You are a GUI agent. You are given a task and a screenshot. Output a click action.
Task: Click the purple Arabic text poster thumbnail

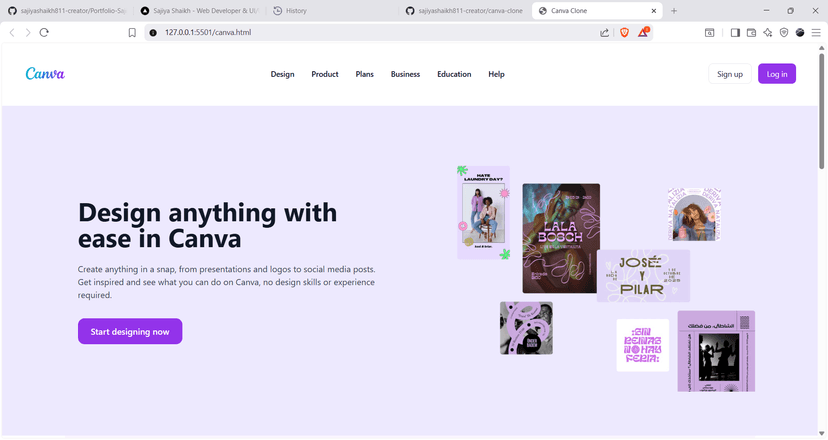click(x=716, y=351)
